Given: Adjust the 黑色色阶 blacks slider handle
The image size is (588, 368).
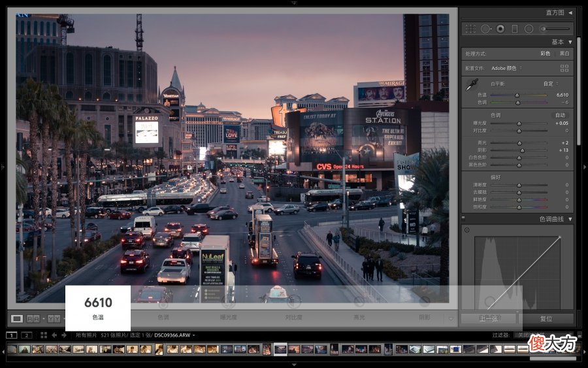Looking at the screenshot, I should point(519,165).
